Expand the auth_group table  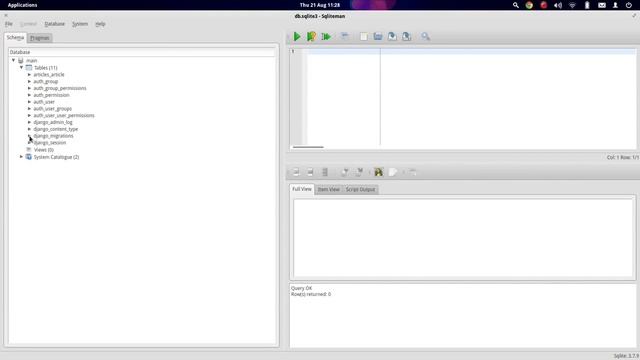coord(29,81)
